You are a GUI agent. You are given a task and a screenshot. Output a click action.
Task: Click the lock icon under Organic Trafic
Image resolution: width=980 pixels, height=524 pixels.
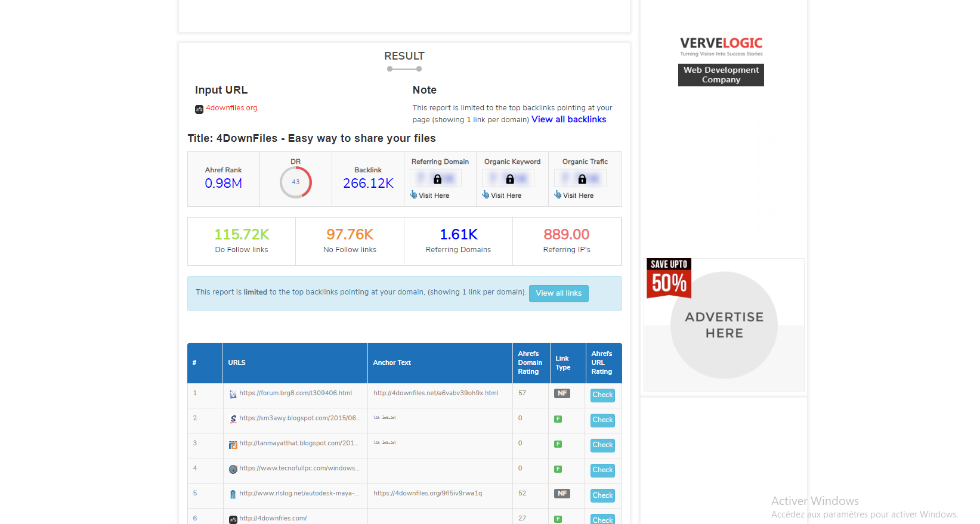(582, 179)
